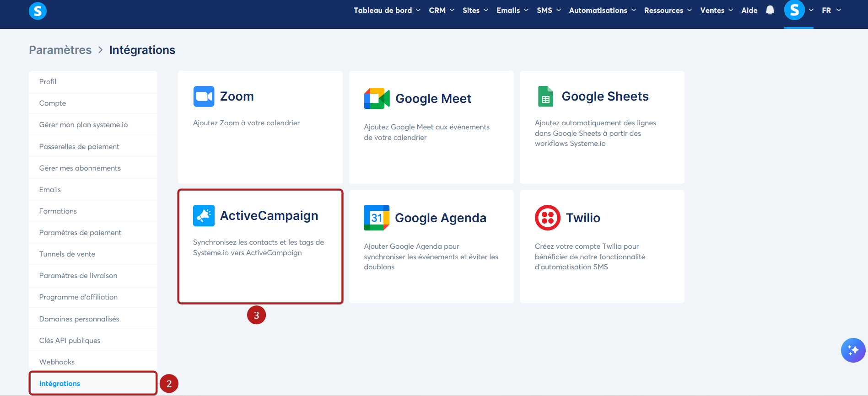Expand the Ventes dropdown
868x396 pixels.
click(x=717, y=10)
